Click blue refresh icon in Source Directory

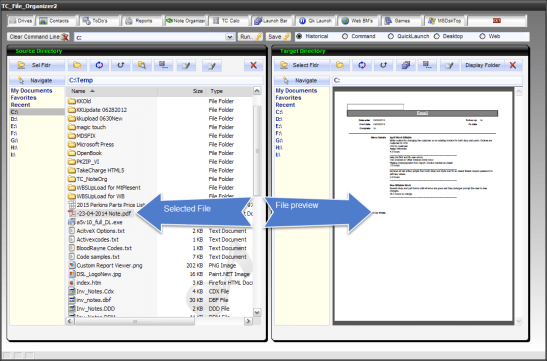[x=99, y=65]
